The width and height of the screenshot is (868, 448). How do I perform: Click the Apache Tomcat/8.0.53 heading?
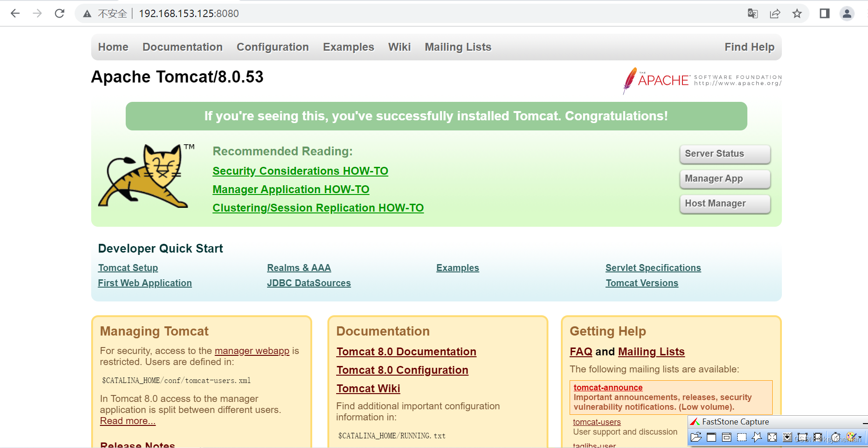pos(177,77)
